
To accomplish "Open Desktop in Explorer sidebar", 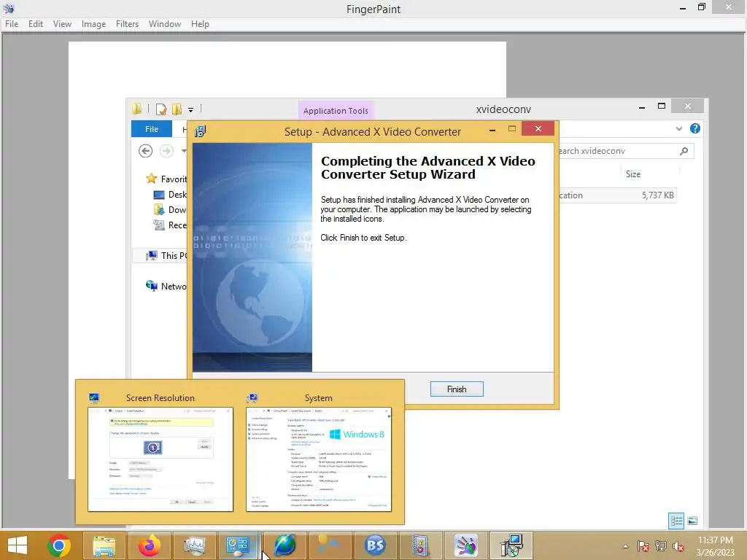I will (x=170, y=194).
